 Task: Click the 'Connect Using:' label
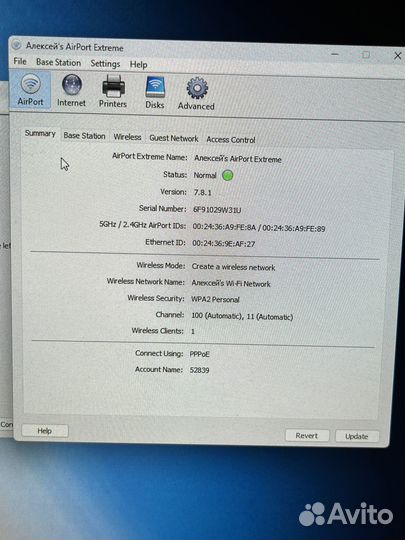point(159,353)
